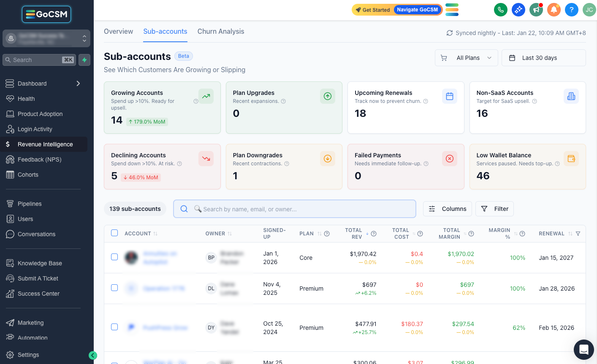Click the green phone call icon
Screen dimensions: 597x364
coord(501,10)
